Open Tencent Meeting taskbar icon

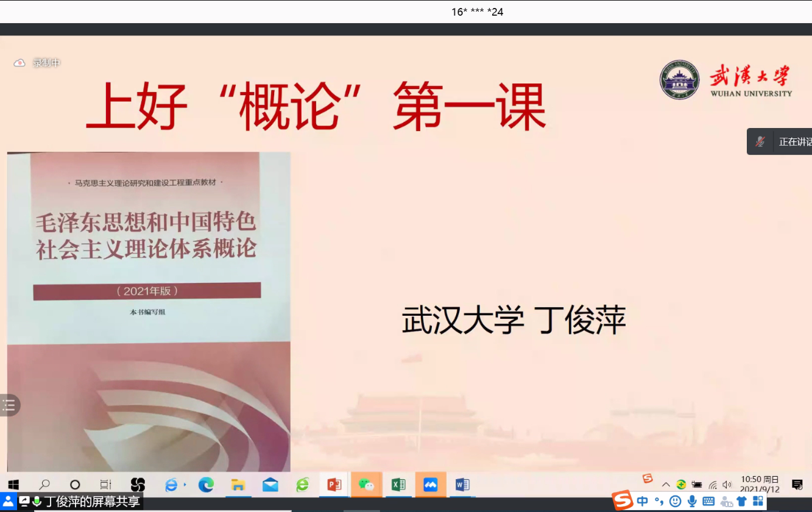(x=431, y=485)
